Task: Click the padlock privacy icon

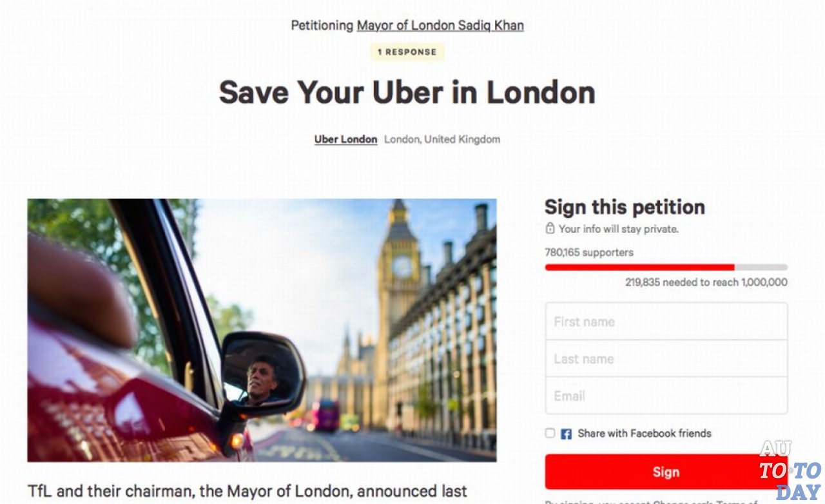Action: tap(550, 228)
